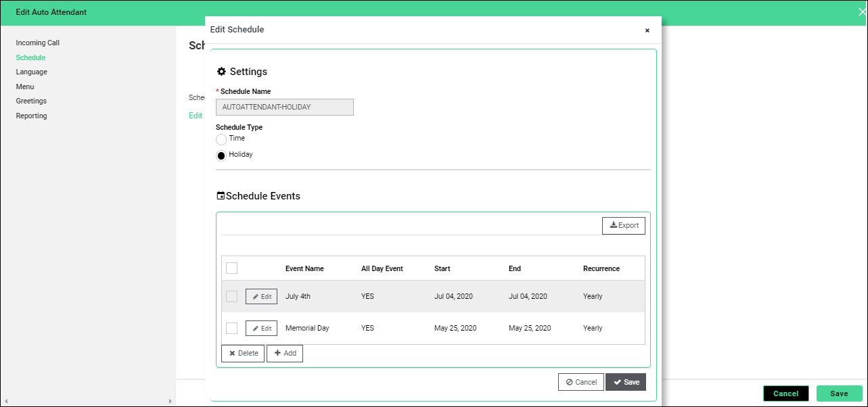Screen dimensions: 868x407
Task: Select the Holiday schedule type
Action: coord(221,155)
